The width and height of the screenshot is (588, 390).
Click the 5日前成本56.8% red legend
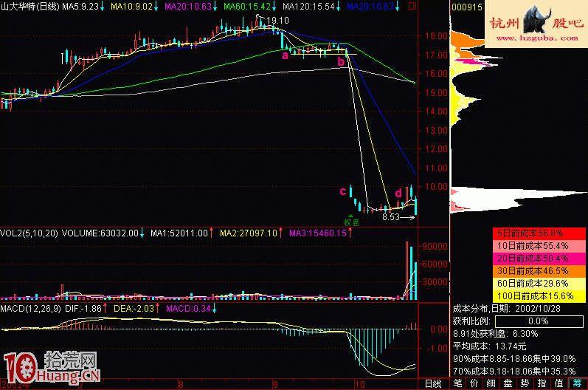pyautogui.click(x=539, y=233)
